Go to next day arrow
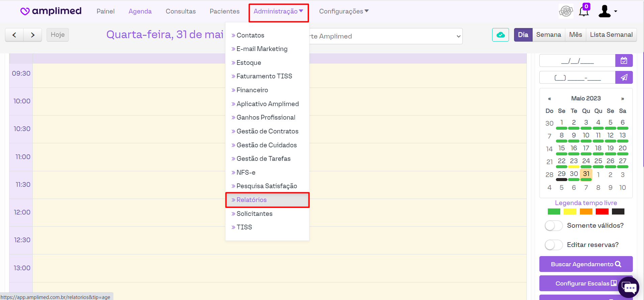644x300 pixels. [33, 35]
